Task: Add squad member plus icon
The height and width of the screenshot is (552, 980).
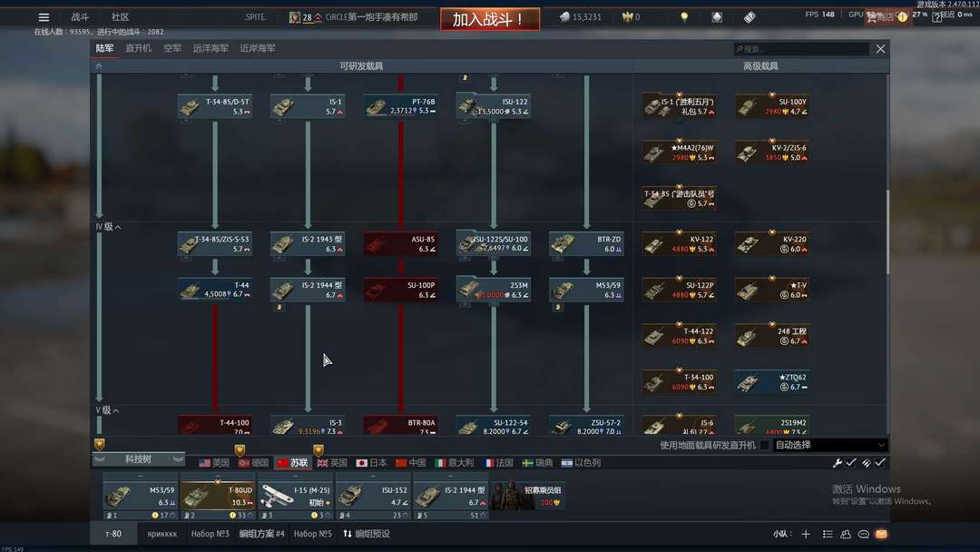Action: pos(806,534)
